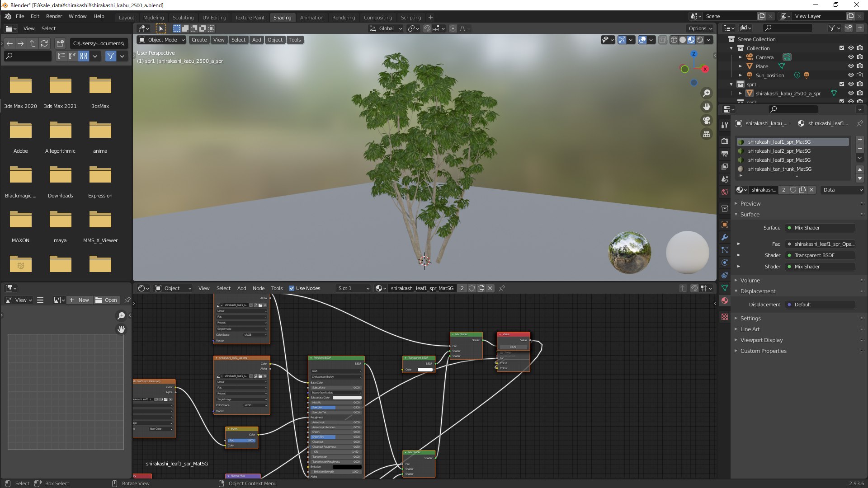Click the Open image button
Screen dimensions: 868x488
pyautogui.click(x=107, y=300)
